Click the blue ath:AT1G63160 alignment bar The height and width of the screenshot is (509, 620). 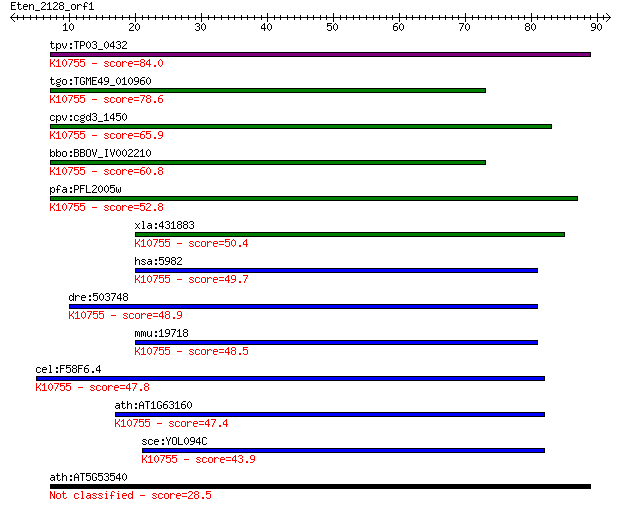coord(330,414)
